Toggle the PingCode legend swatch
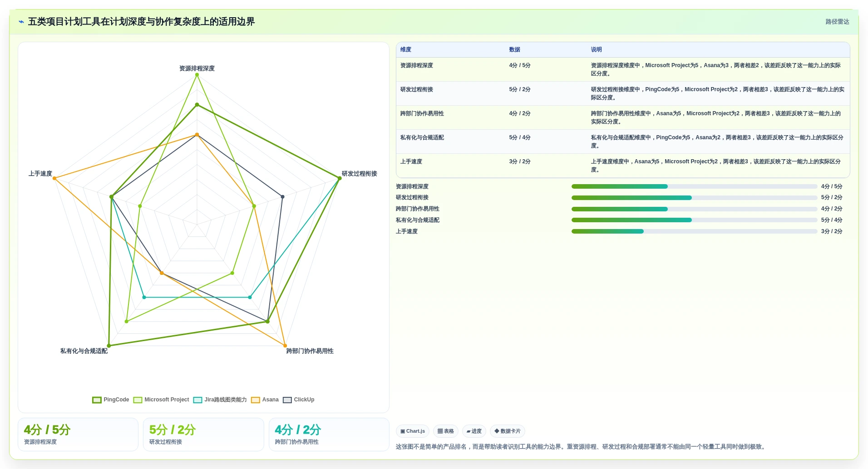868x469 pixels. [97, 400]
